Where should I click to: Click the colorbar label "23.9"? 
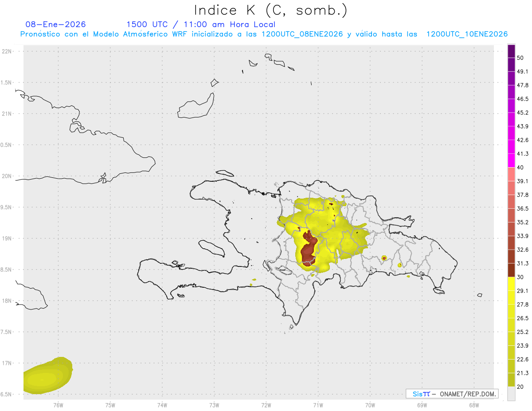click(523, 346)
